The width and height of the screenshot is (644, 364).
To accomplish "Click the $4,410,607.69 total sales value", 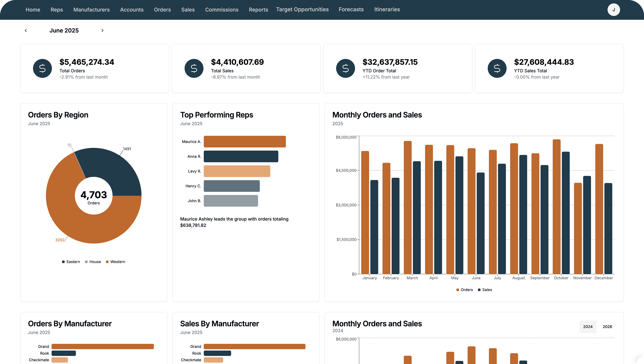I will point(237,62).
